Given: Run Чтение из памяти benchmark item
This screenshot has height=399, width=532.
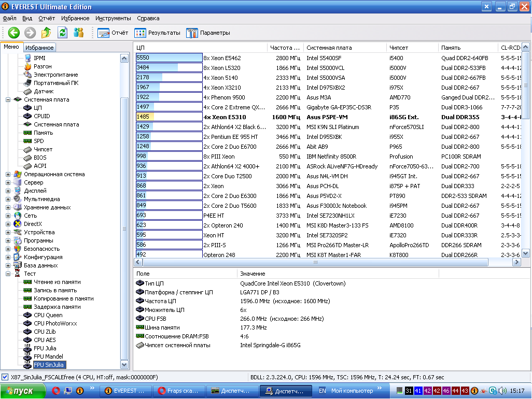Looking at the screenshot, I should click(57, 282).
